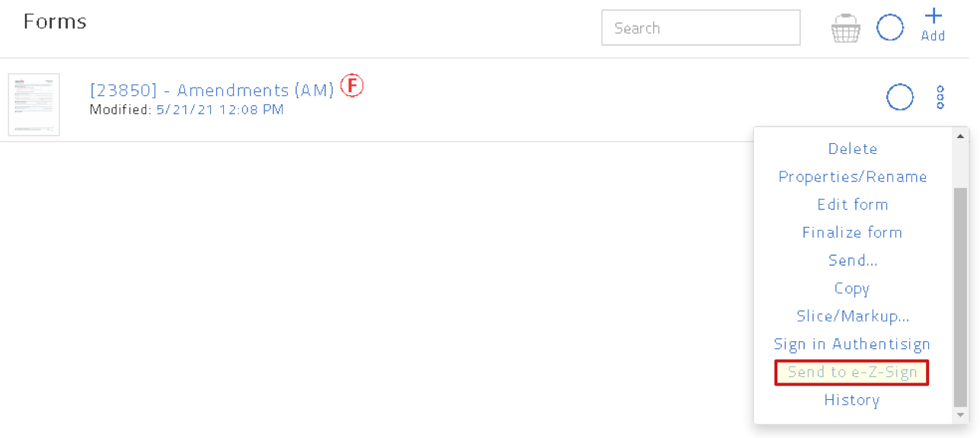Open Slice/Markup... option
Screen dimensions: 980x438
click(853, 316)
